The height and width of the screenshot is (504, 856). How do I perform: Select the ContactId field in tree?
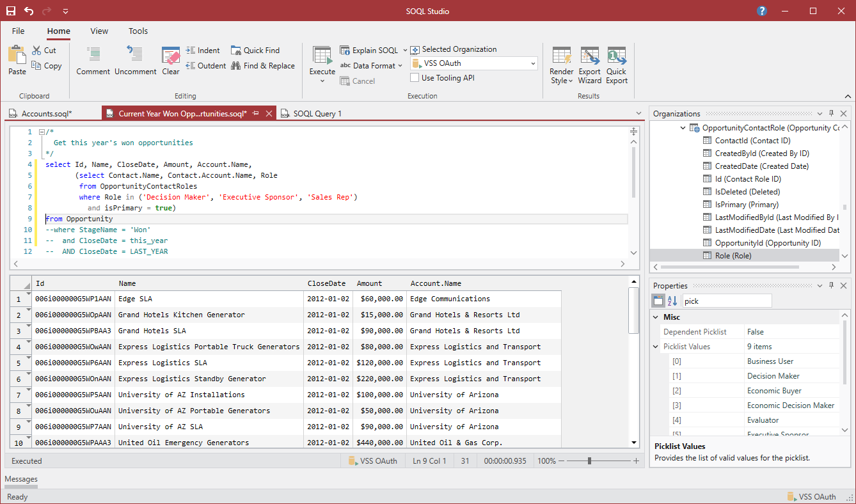(x=752, y=141)
